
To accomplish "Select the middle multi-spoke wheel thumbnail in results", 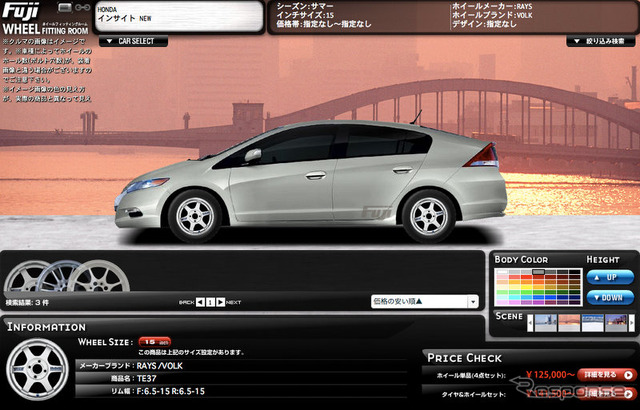I will point(57,277).
